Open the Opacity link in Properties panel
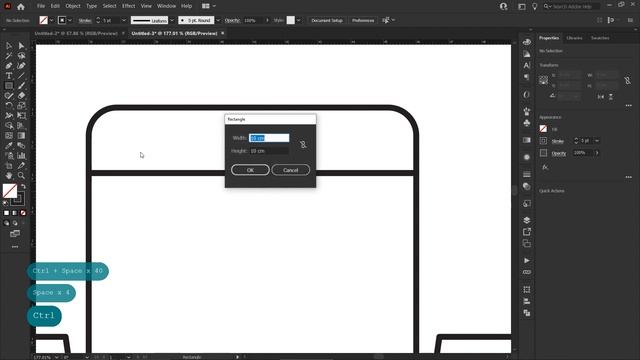The image size is (640, 360). [559, 153]
